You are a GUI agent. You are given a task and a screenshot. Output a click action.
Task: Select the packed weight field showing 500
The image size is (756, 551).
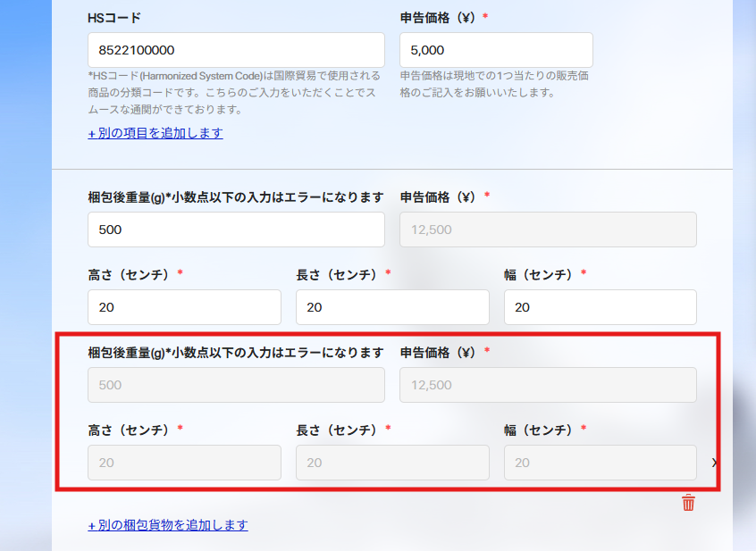(x=236, y=230)
